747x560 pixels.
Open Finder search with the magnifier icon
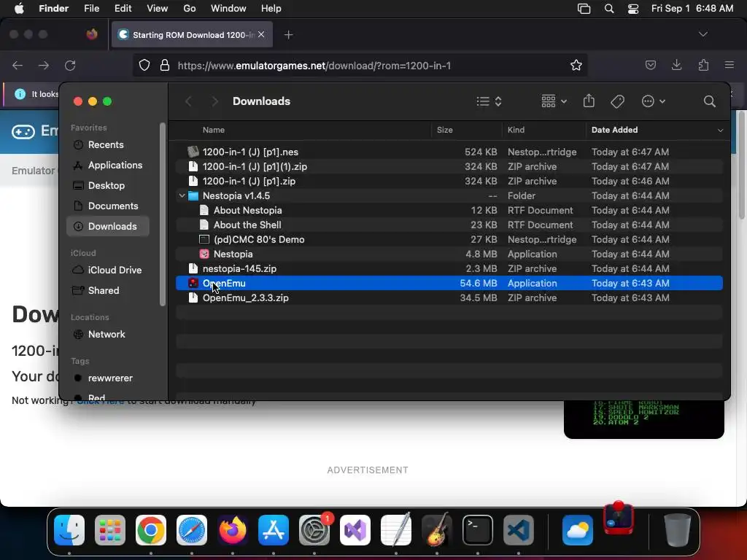[709, 101]
